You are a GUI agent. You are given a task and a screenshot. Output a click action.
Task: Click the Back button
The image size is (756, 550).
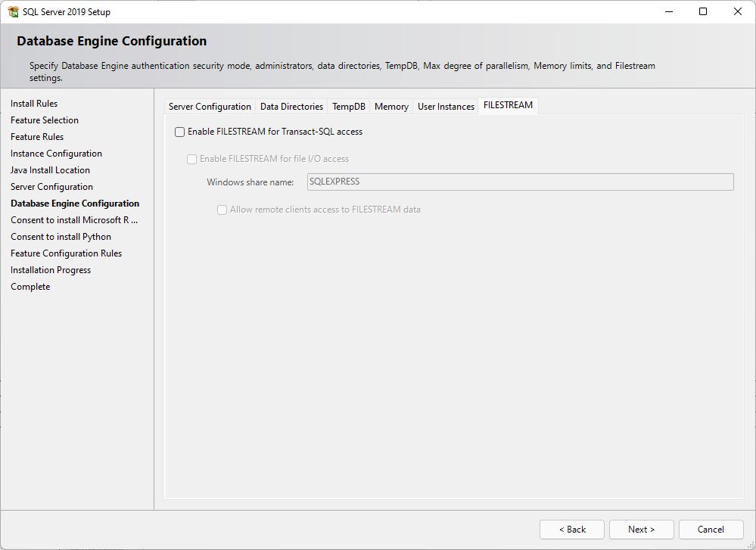click(572, 530)
